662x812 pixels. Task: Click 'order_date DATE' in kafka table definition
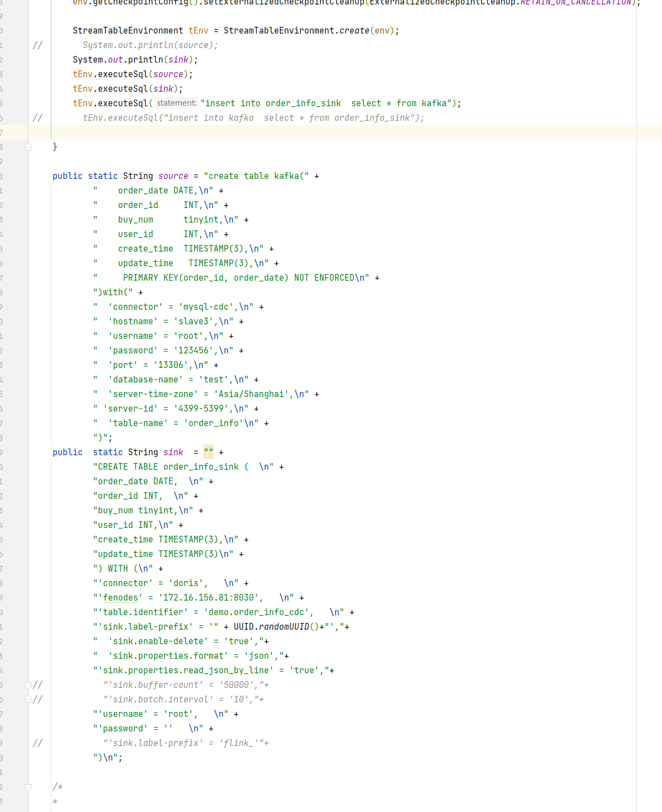tap(155, 191)
